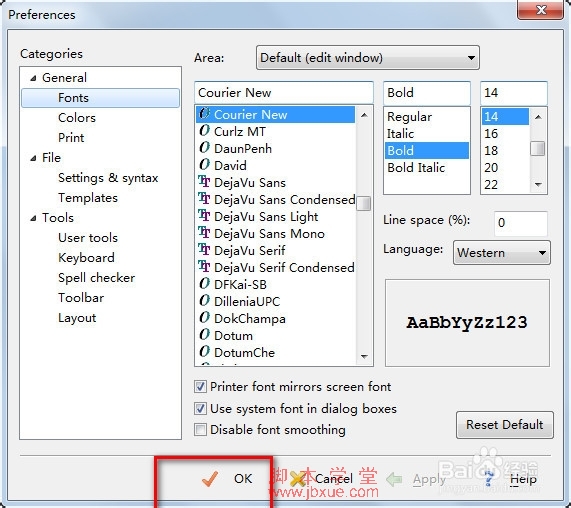The width and height of the screenshot is (571, 508).
Task: Click the size list scrollbar thumb
Action: (x=538, y=149)
